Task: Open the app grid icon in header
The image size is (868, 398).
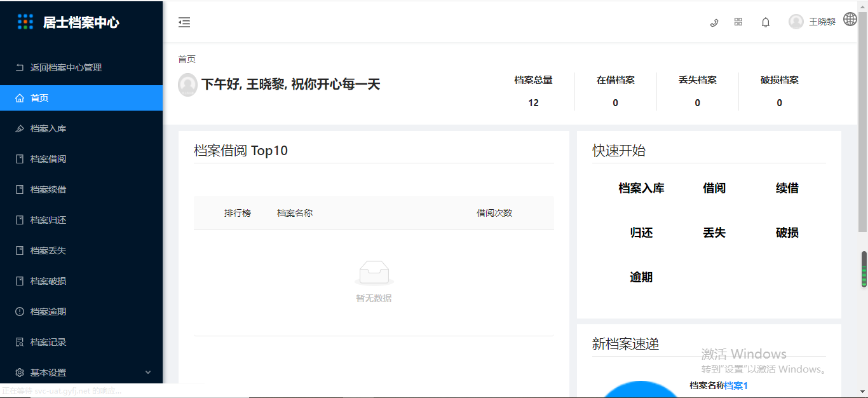Action: pos(738,22)
